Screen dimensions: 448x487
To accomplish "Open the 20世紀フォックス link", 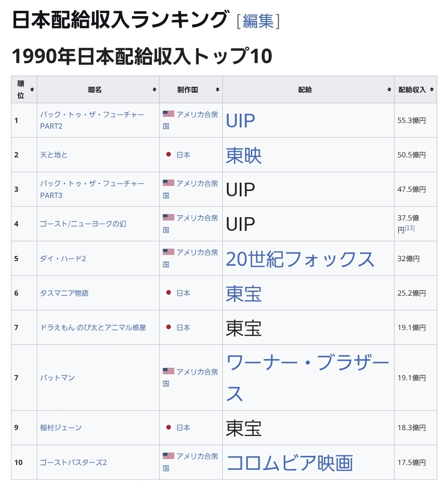I will tap(300, 259).
